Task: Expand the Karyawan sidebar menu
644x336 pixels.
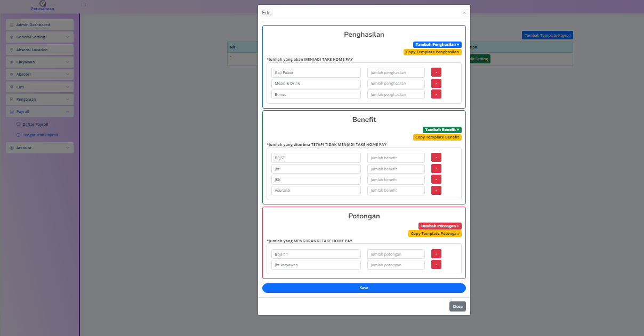Action: [39, 62]
